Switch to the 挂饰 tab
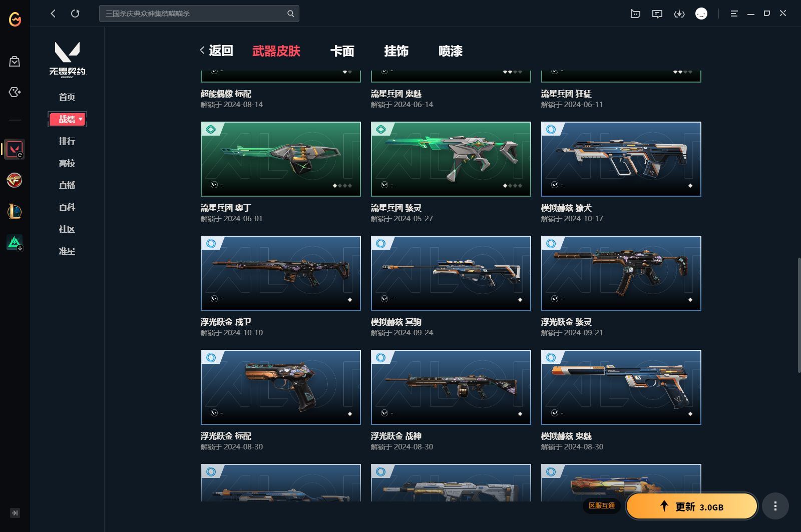The image size is (801, 532). pos(397,52)
